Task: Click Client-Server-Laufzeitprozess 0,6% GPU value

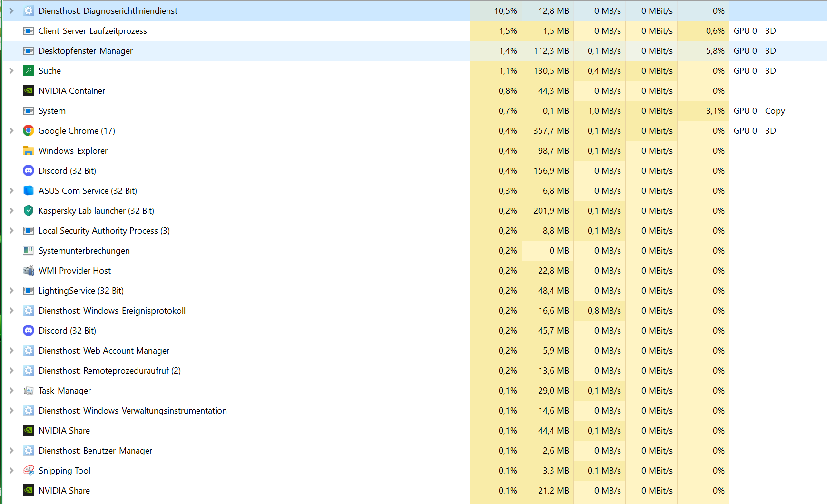Action: click(x=715, y=31)
